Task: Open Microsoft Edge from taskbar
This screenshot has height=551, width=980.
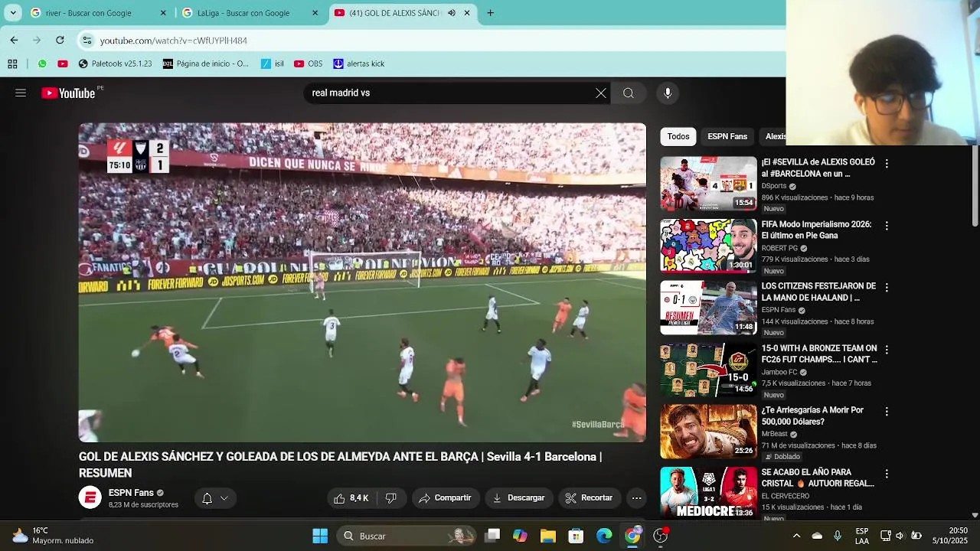Action: tap(604, 536)
